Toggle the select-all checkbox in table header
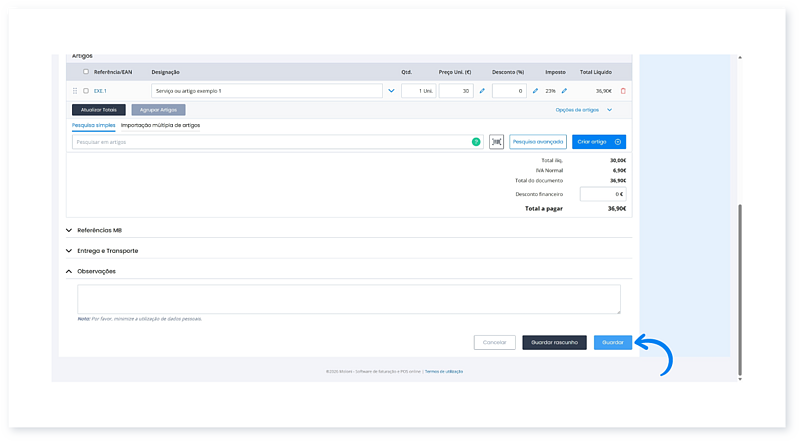This screenshot has width=800, height=442. tap(86, 72)
